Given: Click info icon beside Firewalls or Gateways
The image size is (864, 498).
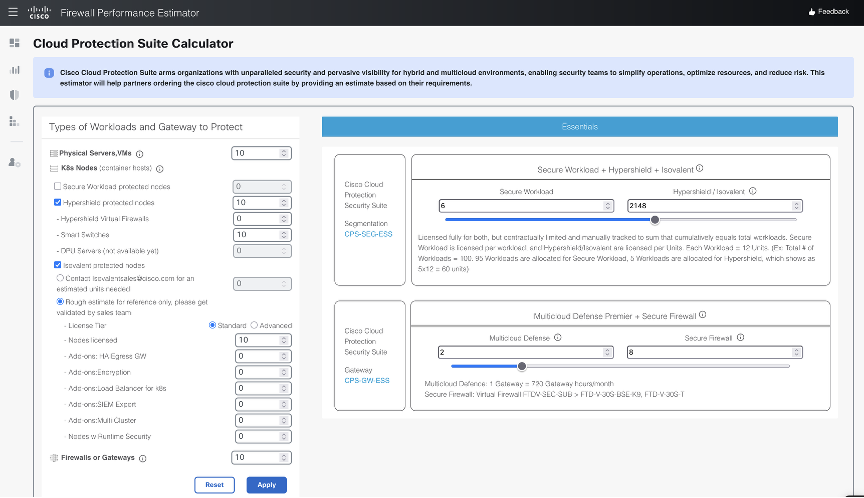Looking at the screenshot, I should (x=143, y=458).
